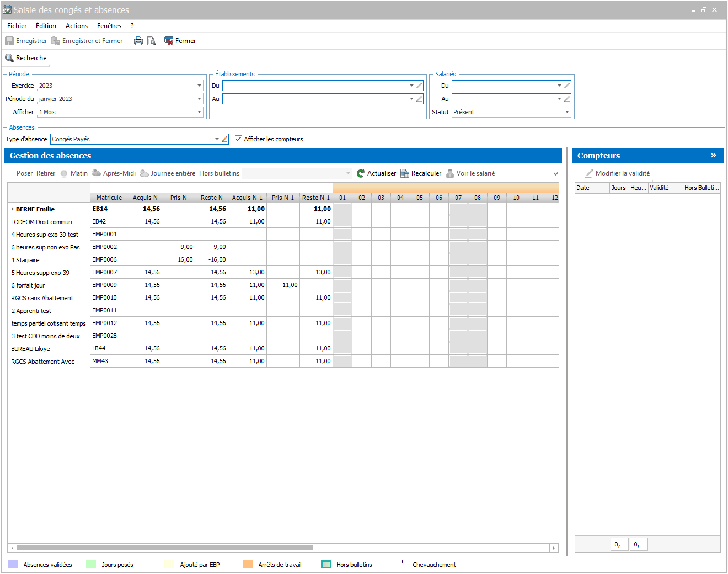Open print preview magnifier icon

152,41
